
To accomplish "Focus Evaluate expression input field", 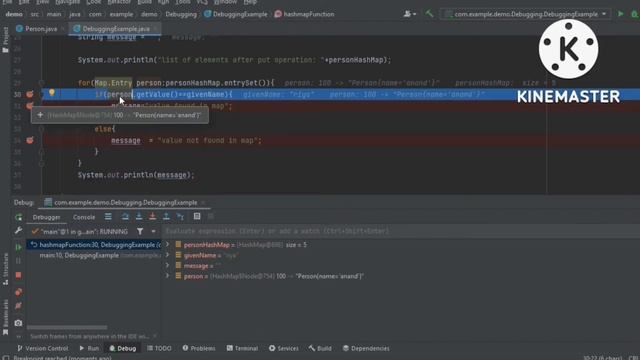I will click(x=400, y=231).
